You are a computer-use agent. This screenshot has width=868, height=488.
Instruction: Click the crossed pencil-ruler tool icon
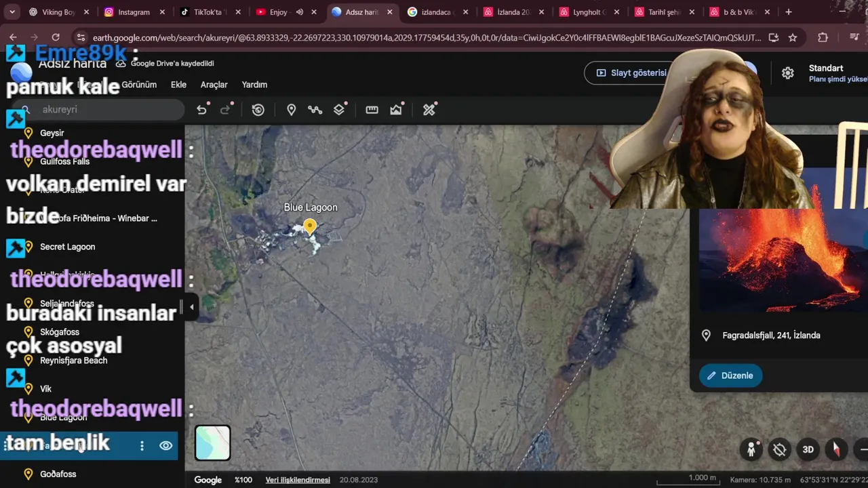(429, 110)
